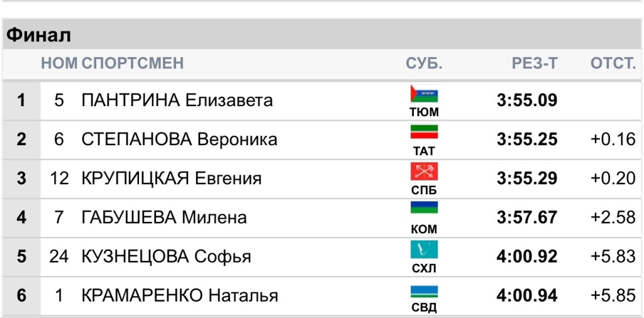Open athlete ПАНТРИНА Елизавета

[177, 100]
